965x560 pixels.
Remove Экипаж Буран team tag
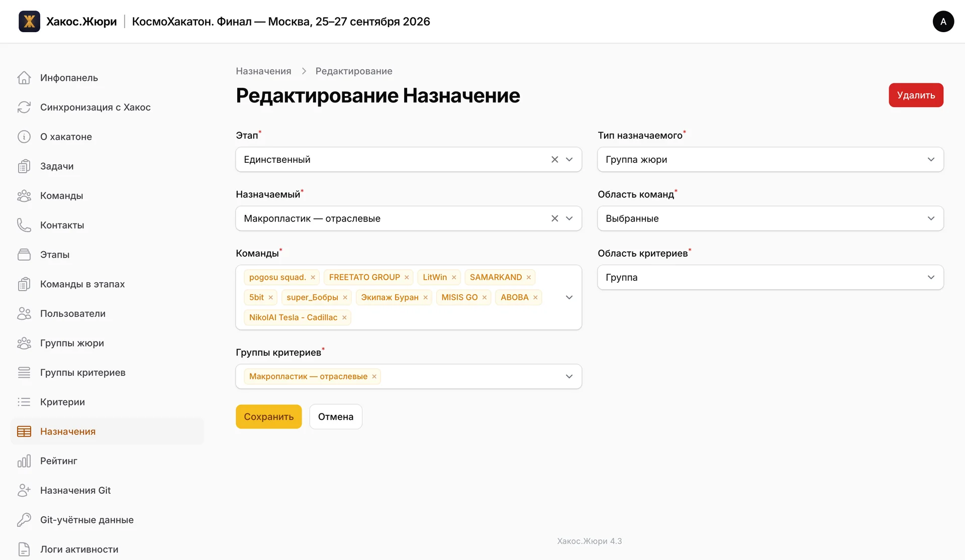point(425,297)
